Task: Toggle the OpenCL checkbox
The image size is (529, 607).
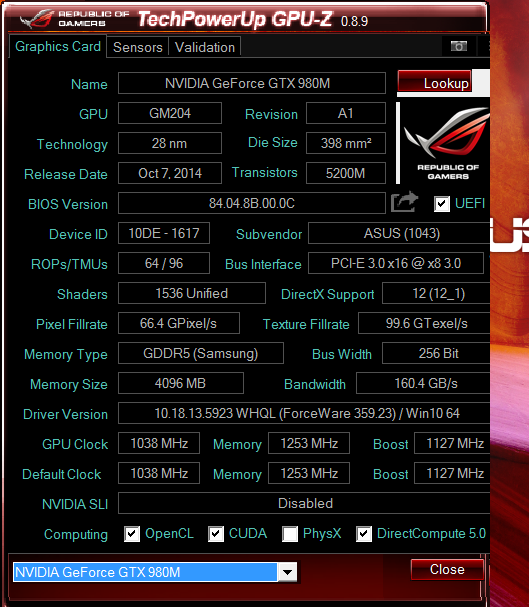Action: point(132,534)
